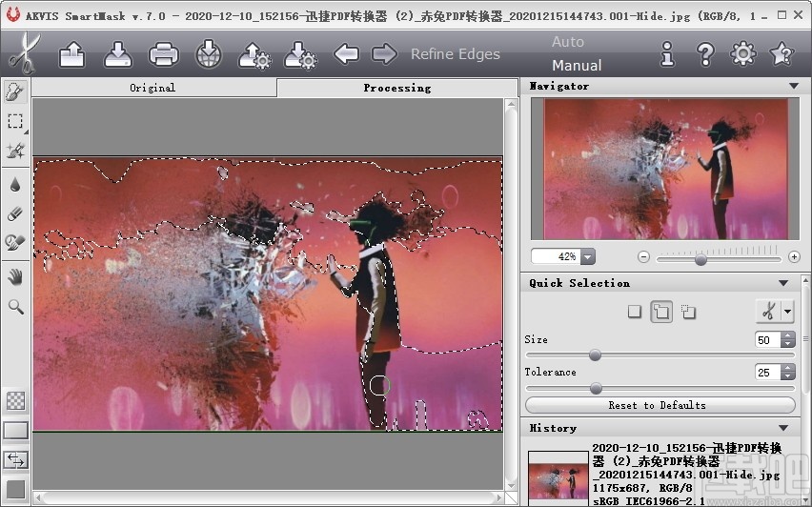Click the Size slider handle
The width and height of the screenshot is (812, 507).
[595, 355]
